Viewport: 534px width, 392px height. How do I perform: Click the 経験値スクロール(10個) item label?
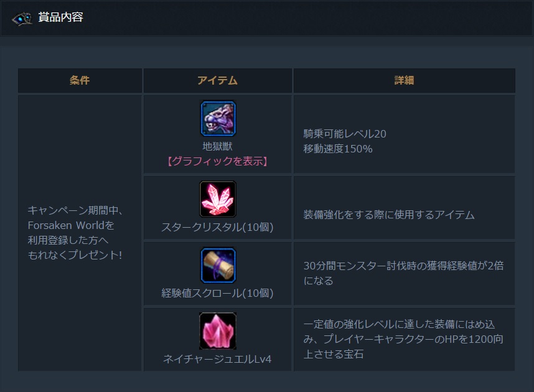pos(218,293)
